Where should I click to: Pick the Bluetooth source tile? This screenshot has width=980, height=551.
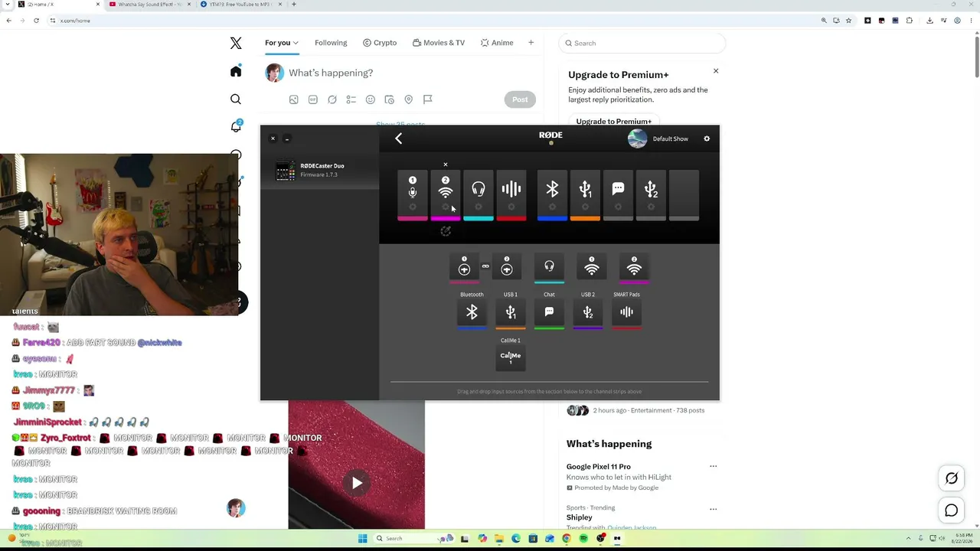(472, 313)
